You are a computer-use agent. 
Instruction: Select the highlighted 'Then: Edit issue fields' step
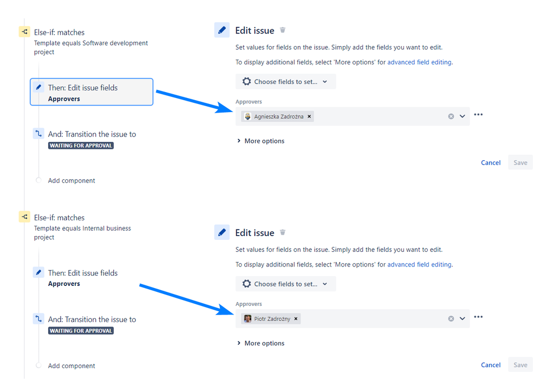(92, 92)
